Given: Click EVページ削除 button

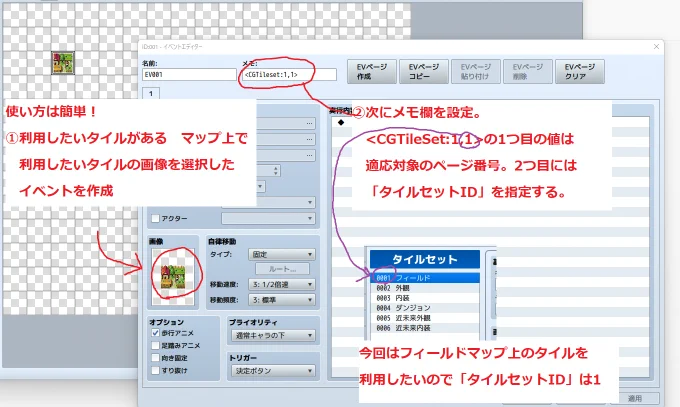Looking at the screenshot, I should 528,72.
